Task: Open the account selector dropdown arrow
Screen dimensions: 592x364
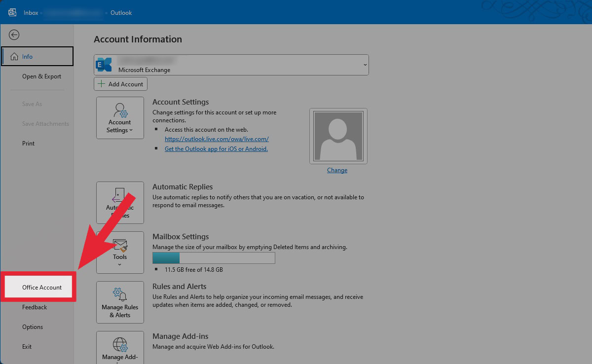Action: point(365,65)
